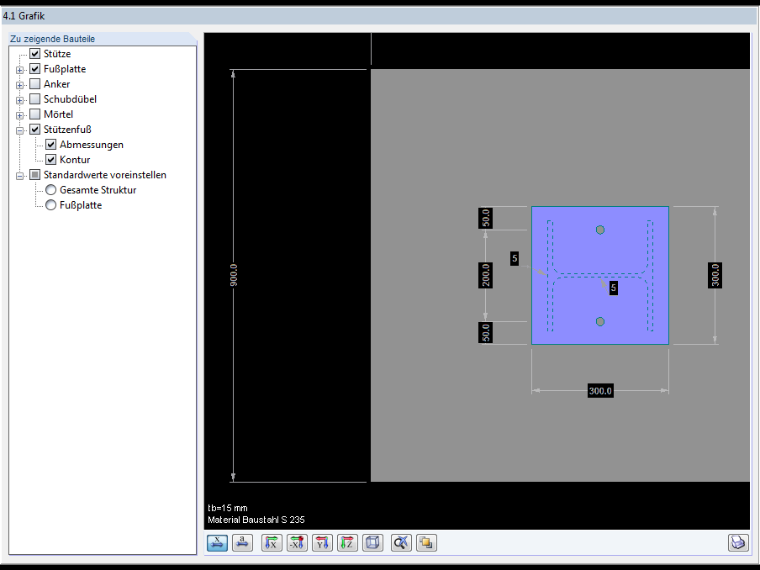
Task: Expand the Schubdübel tree node
Action: (x=20, y=100)
